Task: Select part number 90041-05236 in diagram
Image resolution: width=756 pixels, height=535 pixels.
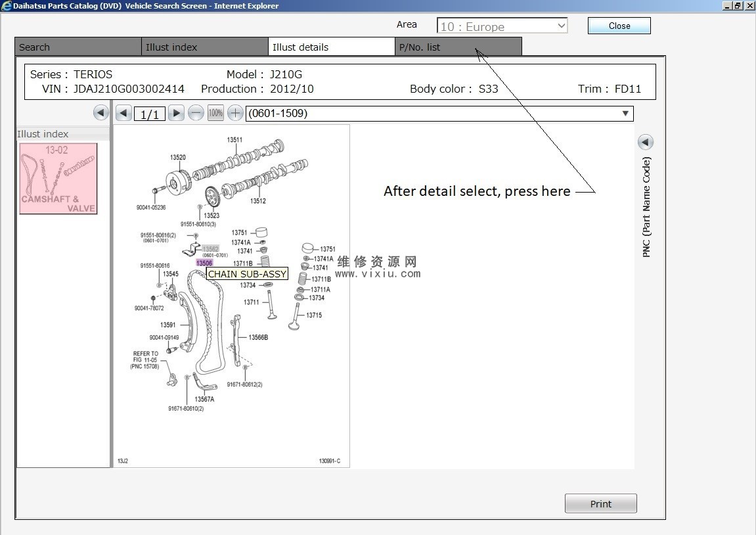Action: [151, 208]
